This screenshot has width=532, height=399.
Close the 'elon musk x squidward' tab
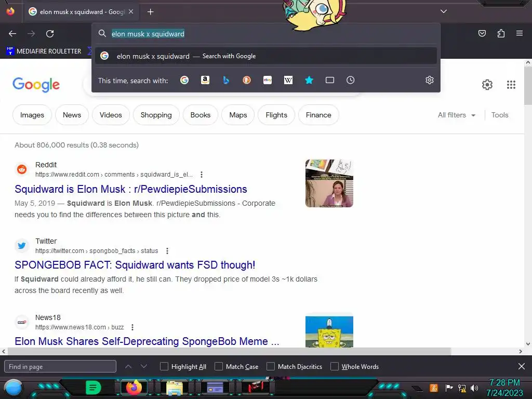click(x=131, y=11)
